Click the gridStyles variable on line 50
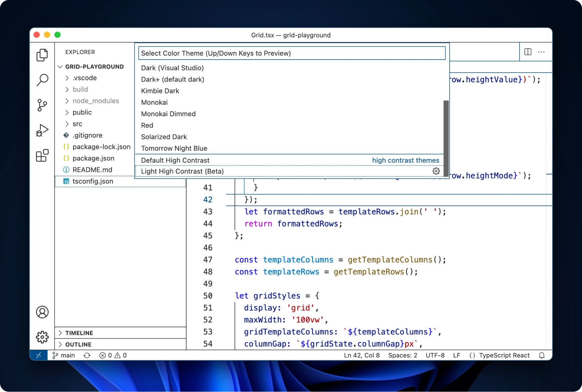This screenshot has width=582, height=392. pos(277,296)
